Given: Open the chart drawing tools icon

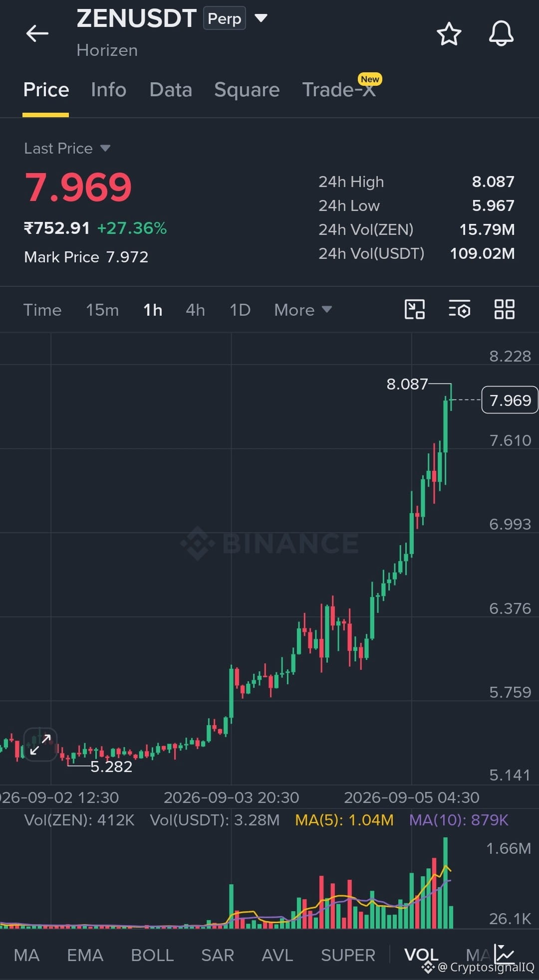Looking at the screenshot, I should click(414, 309).
